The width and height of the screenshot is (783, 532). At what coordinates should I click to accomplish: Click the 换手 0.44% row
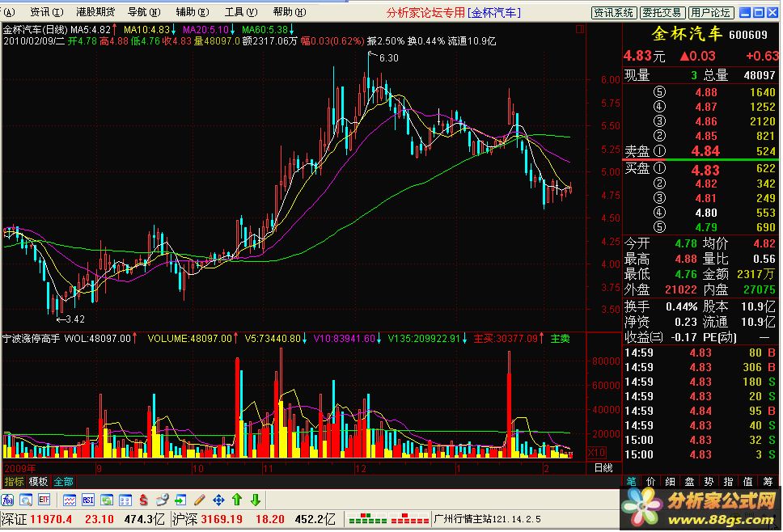pyautogui.click(x=661, y=306)
